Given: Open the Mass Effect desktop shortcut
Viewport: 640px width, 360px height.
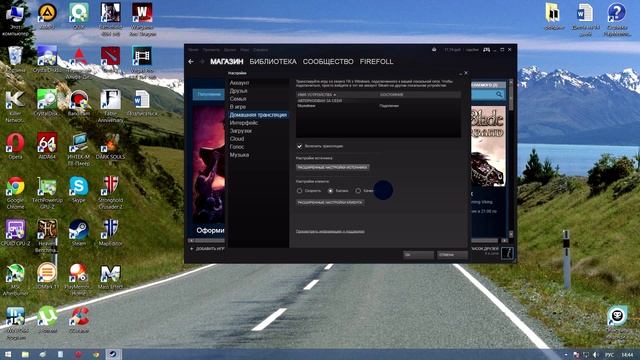Looking at the screenshot, I should coord(111,277).
